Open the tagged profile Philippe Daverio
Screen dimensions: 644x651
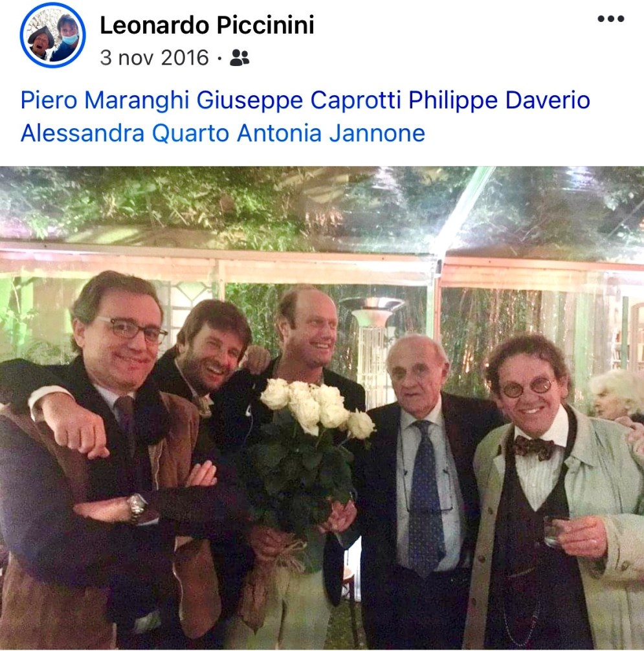[x=499, y=100]
